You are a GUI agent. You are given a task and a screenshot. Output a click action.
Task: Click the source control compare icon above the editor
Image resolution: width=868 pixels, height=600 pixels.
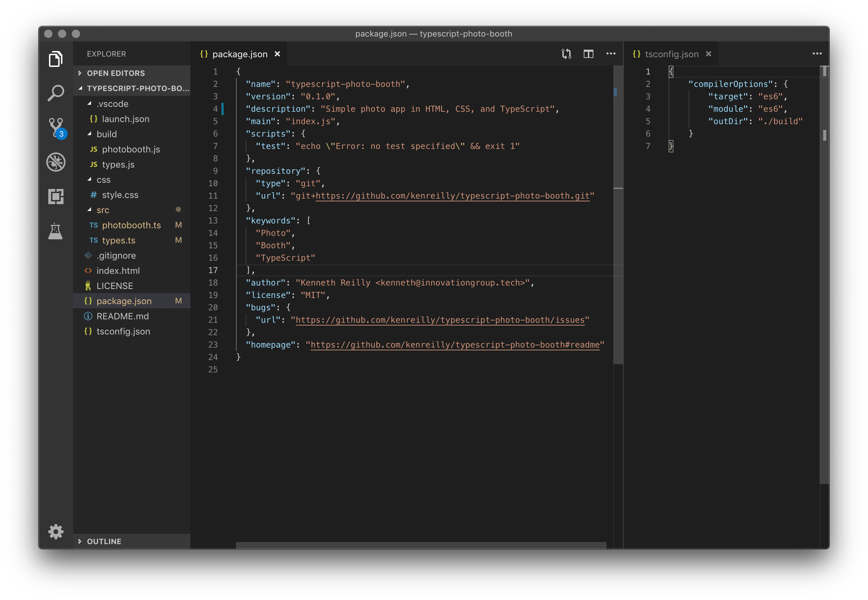566,54
